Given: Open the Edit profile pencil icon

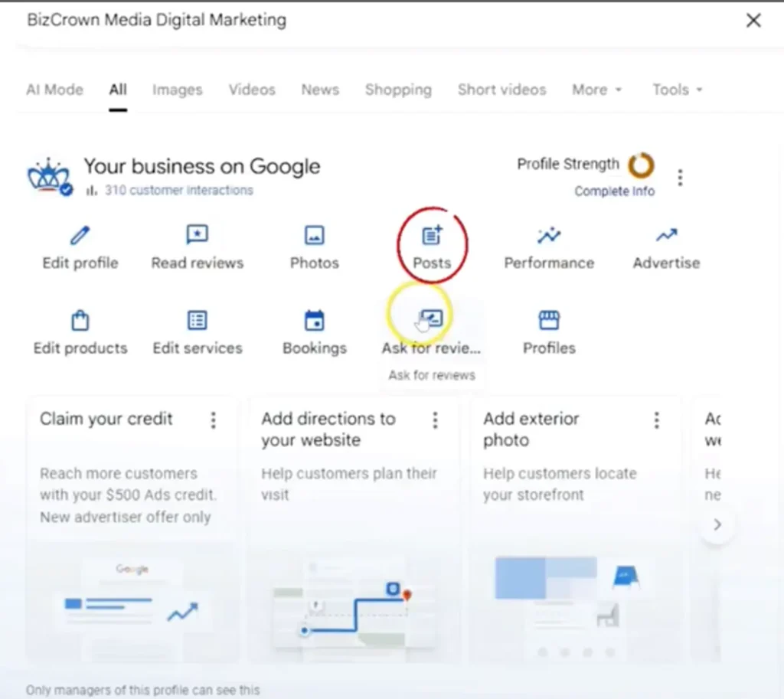Looking at the screenshot, I should pyautogui.click(x=80, y=235).
